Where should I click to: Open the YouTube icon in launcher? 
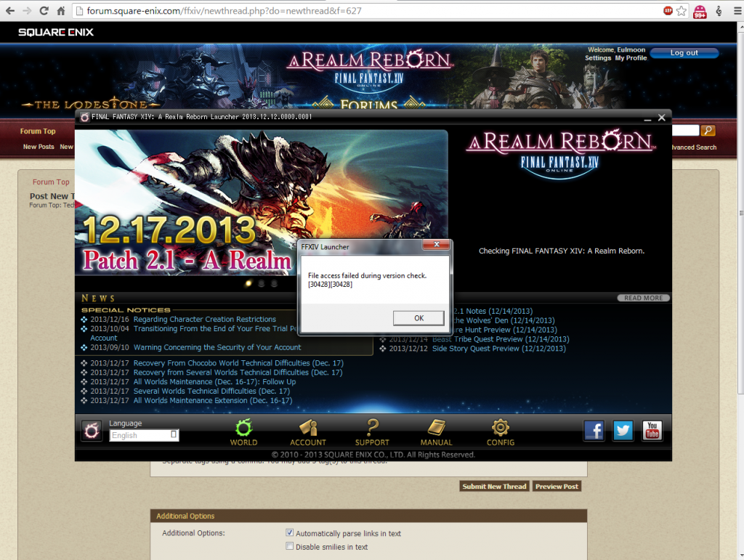coord(652,431)
